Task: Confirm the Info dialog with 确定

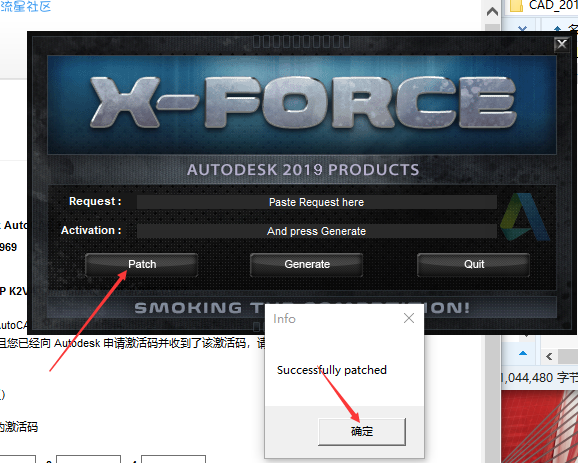Action: pos(362,431)
